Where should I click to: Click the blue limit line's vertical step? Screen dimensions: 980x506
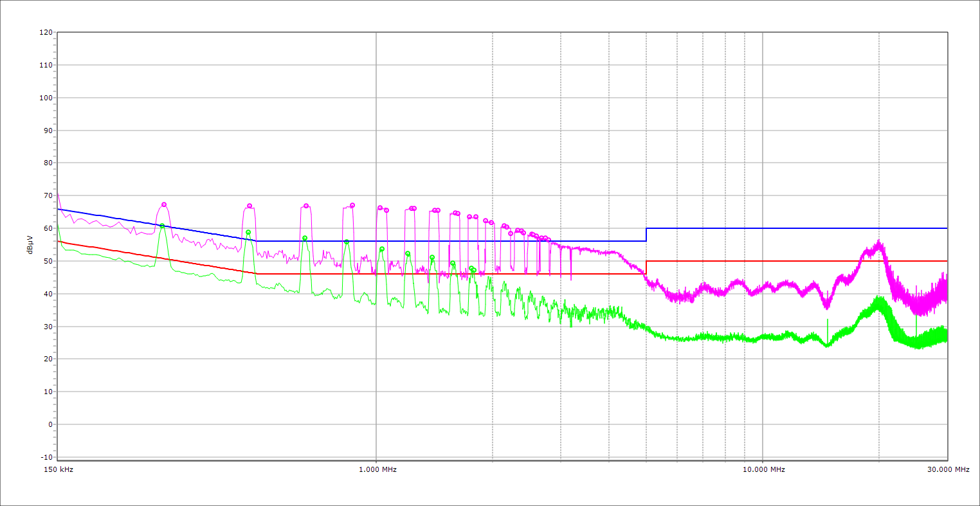click(x=646, y=235)
